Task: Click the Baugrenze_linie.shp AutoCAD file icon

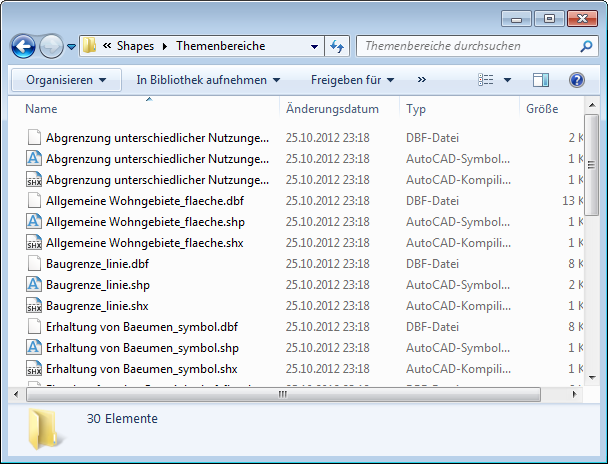Action: [34, 285]
